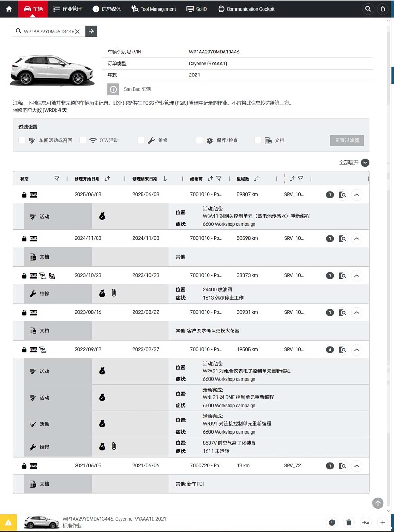Viewport: 394px width, 532px height.
Task: Open notifications bell icon
Action: point(383,9)
